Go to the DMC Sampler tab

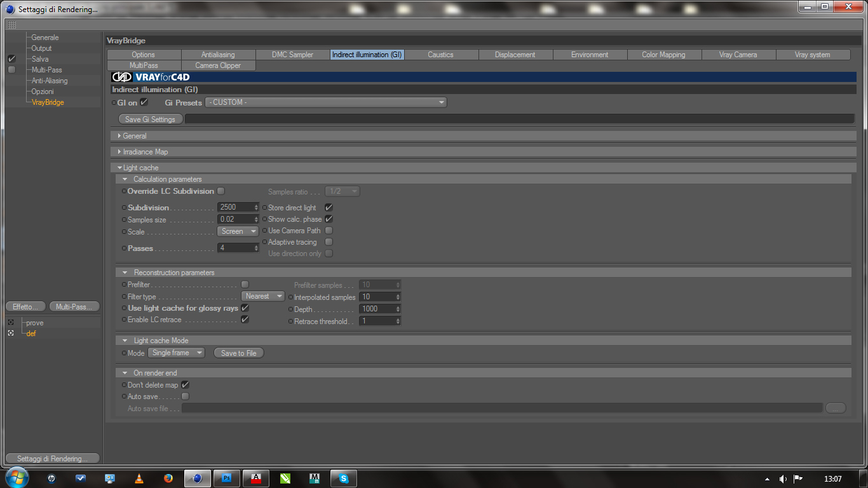(292, 55)
